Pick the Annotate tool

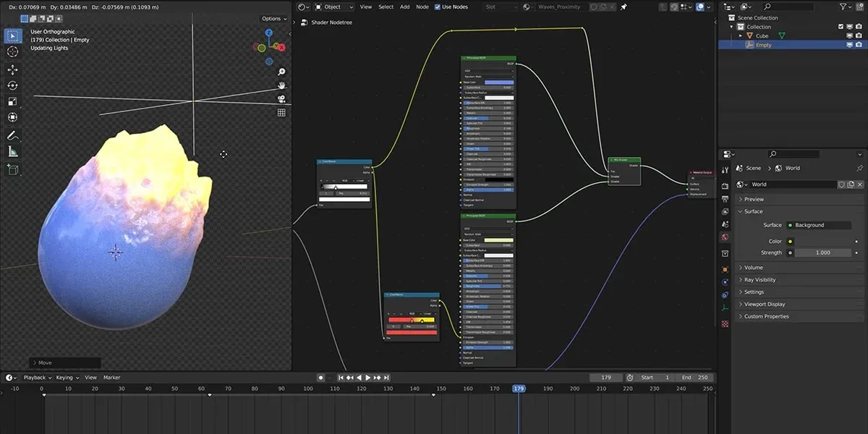click(12, 135)
